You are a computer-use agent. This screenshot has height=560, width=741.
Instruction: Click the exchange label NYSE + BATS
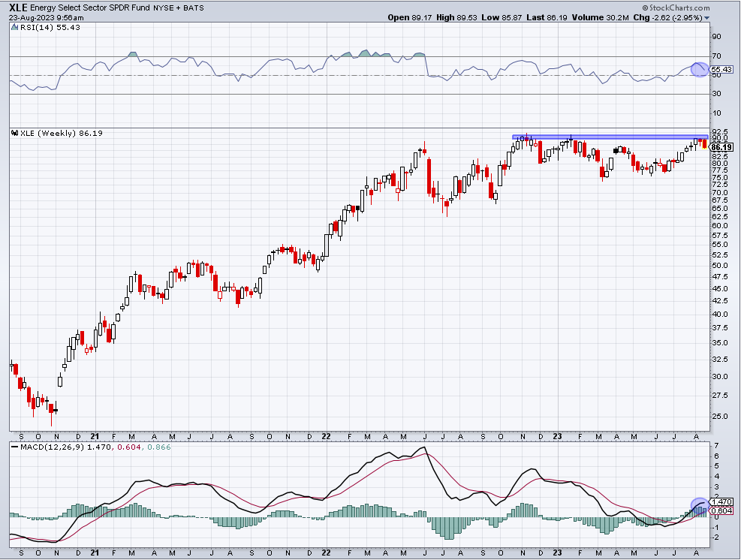coord(179,8)
